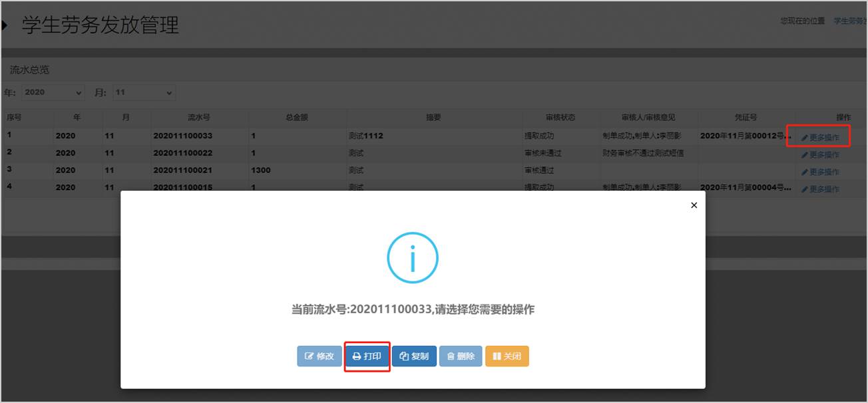This screenshot has width=868, height=403.
Task: Open the month dropdown showing 11
Action: [143, 92]
